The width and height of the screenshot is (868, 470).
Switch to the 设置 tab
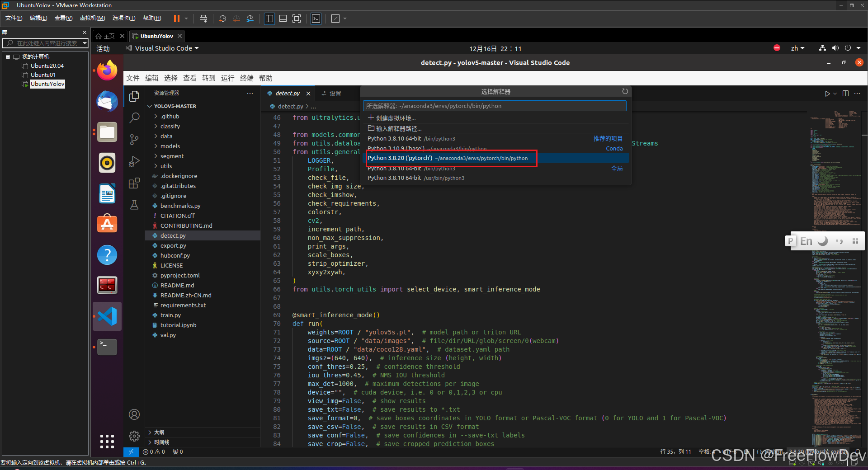335,93
